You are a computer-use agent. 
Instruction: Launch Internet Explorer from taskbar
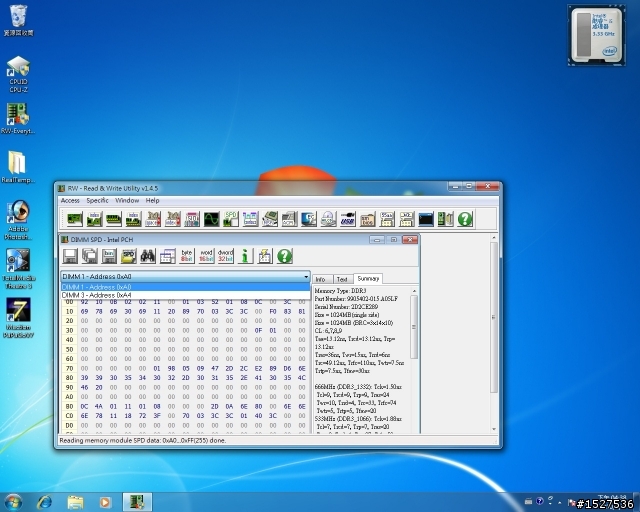click(44, 502)
